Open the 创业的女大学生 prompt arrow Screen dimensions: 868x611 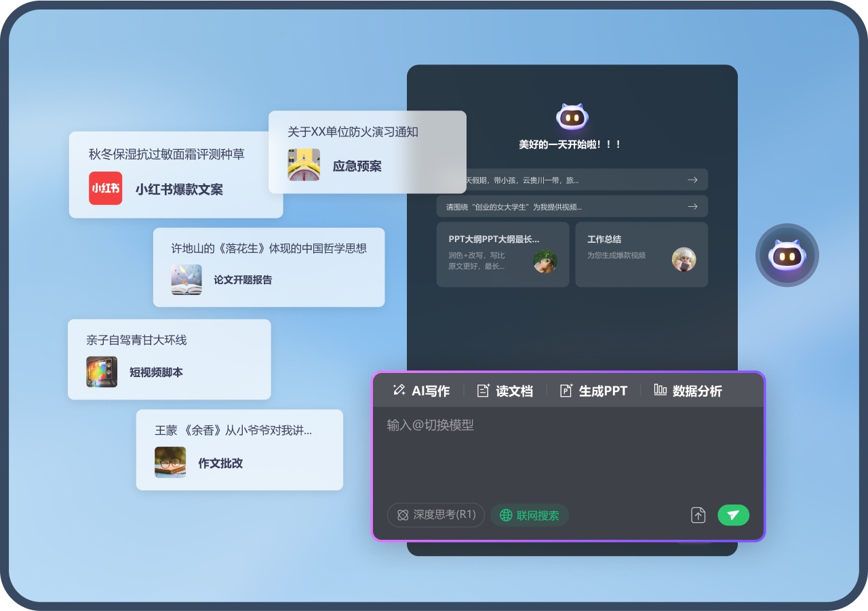692,206
